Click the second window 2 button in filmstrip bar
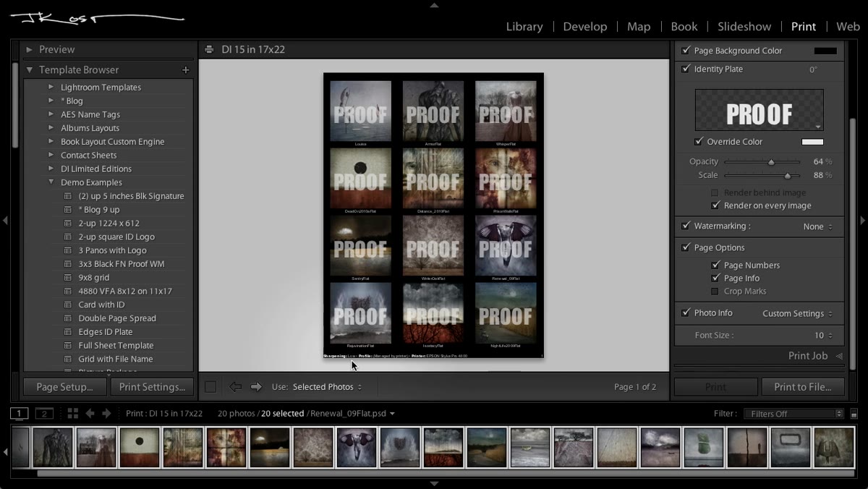868x489 pixels. pyautogui.click(x=45, y=414)
